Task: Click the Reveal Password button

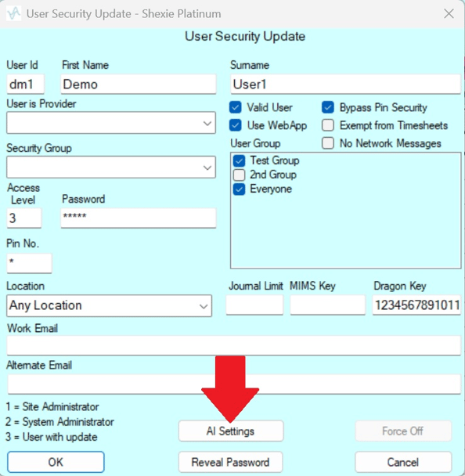Action: click(x=231, y=462)
